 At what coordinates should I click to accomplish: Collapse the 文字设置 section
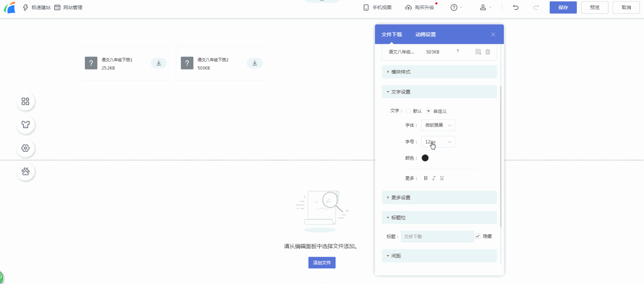(439, 92)
